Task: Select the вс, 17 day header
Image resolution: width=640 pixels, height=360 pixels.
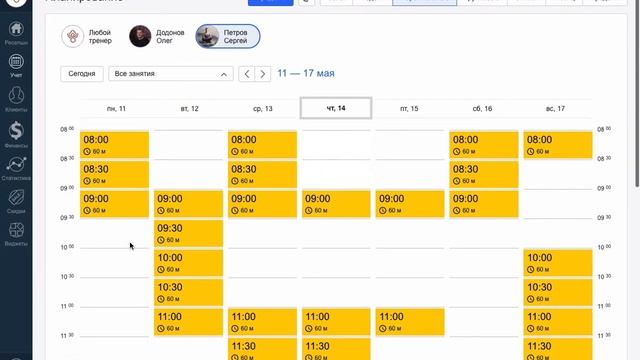Action: pos(555,109)
